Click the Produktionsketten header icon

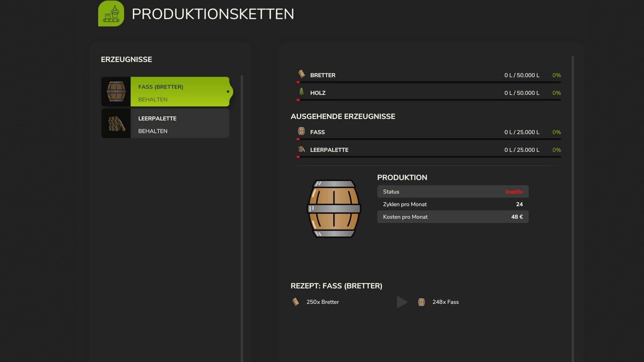click(x=110, y=14)
